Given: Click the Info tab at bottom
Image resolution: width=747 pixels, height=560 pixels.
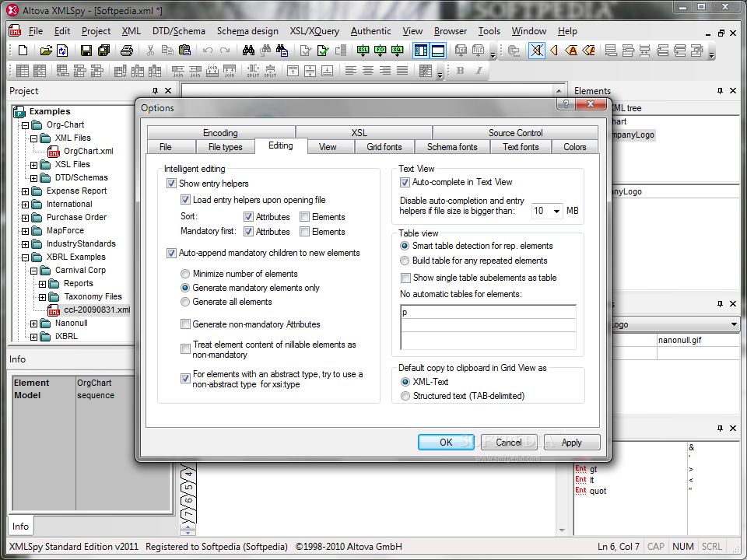Looking at the screenshot, I should click(x=20, y=527).
